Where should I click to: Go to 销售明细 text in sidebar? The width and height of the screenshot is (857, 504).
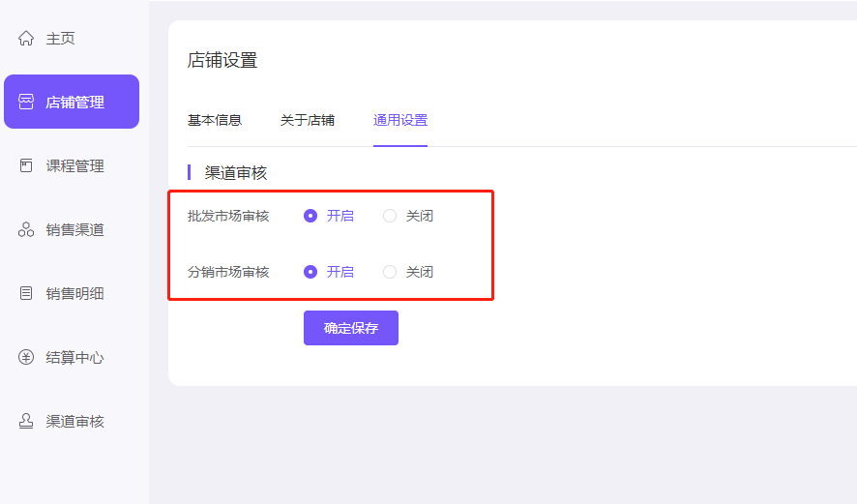[x=75, y=294]
